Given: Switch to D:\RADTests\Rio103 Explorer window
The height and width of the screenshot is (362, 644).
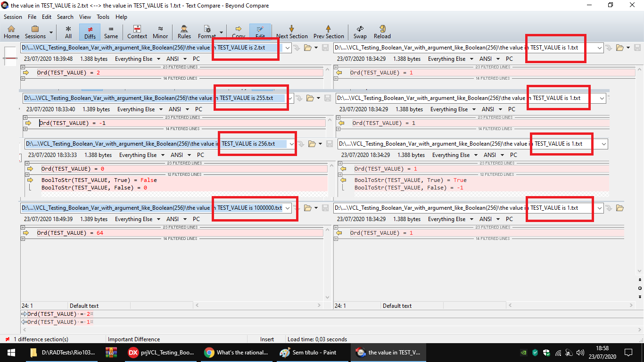Looking at the screenshot, I should point(62,352).
